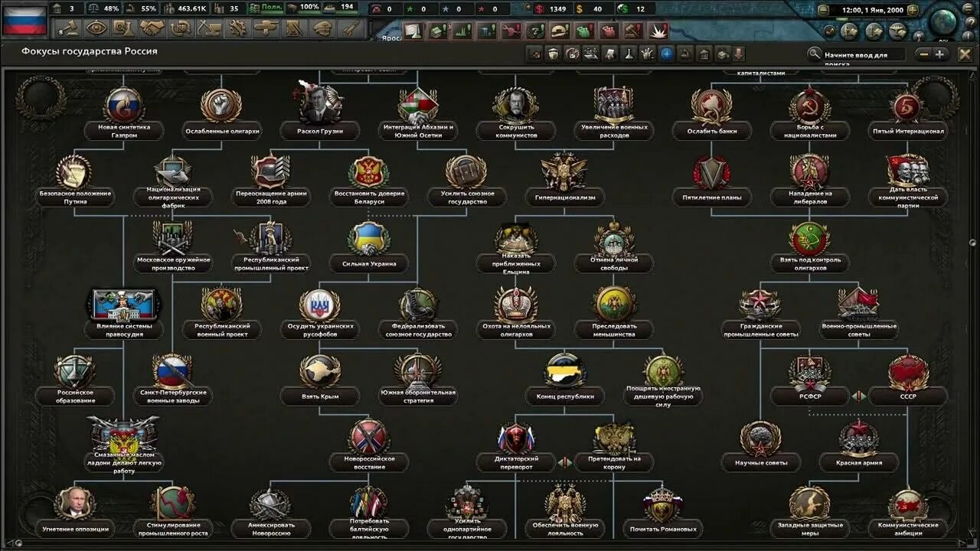Viewport: 980px width, 551px height.
Task: Click the Фокусы государства Россия title
Action: 90,51
